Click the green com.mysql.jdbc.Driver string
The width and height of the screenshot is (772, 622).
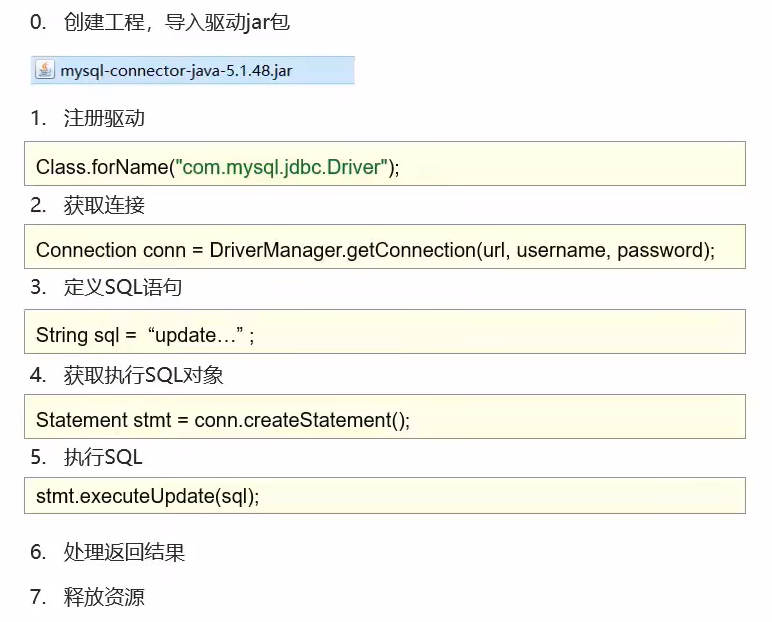(x=282, y=167)
